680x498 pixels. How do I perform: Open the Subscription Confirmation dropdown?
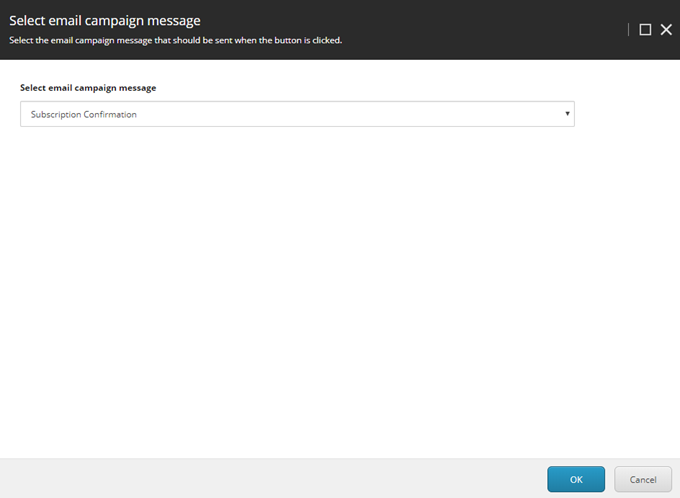pos(297,114)
